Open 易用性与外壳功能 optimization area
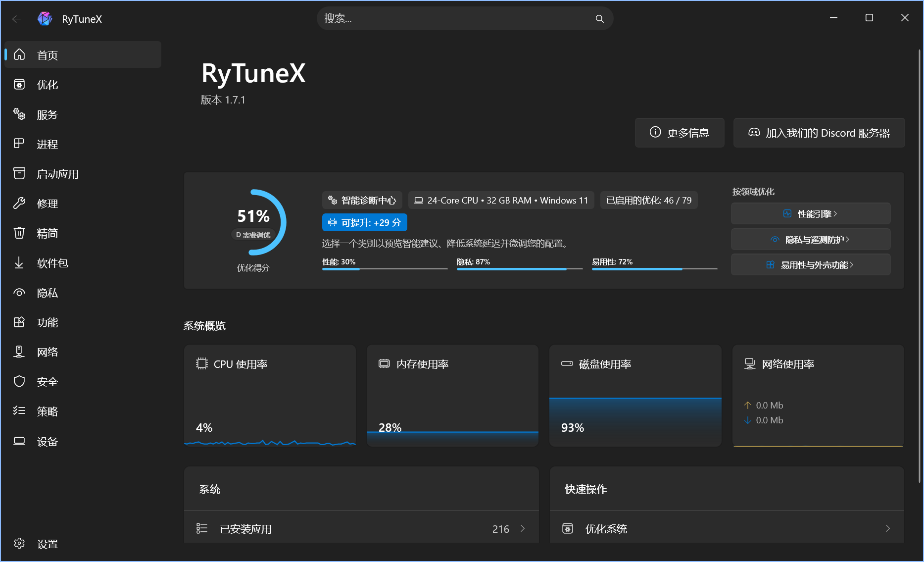 tap(811, 264)
